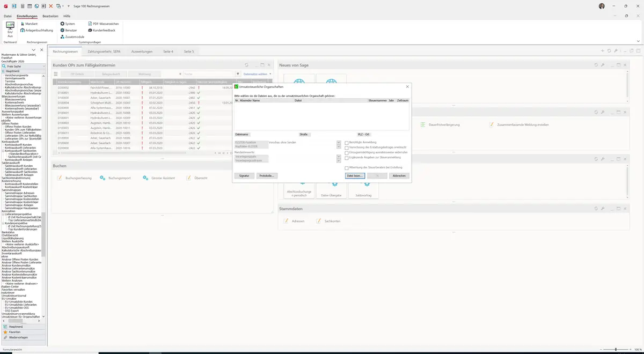The width and height of the screenshot is (644, 354).
Task: Open Anlagenbuchhaltung in the ribbon
Action: [x=36, y=30]
